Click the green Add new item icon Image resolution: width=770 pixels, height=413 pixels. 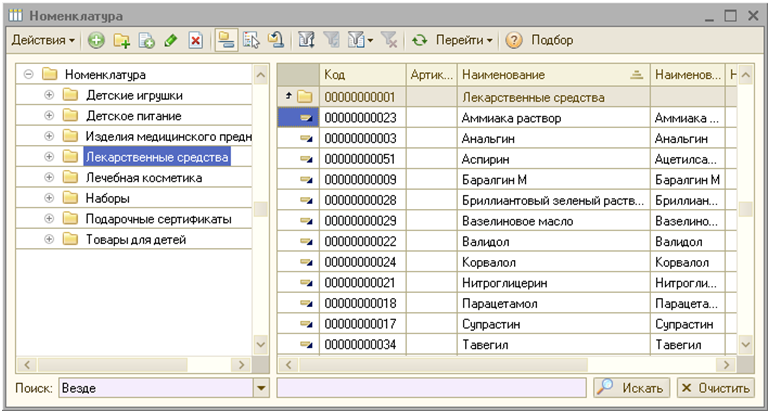click(96, 41)
